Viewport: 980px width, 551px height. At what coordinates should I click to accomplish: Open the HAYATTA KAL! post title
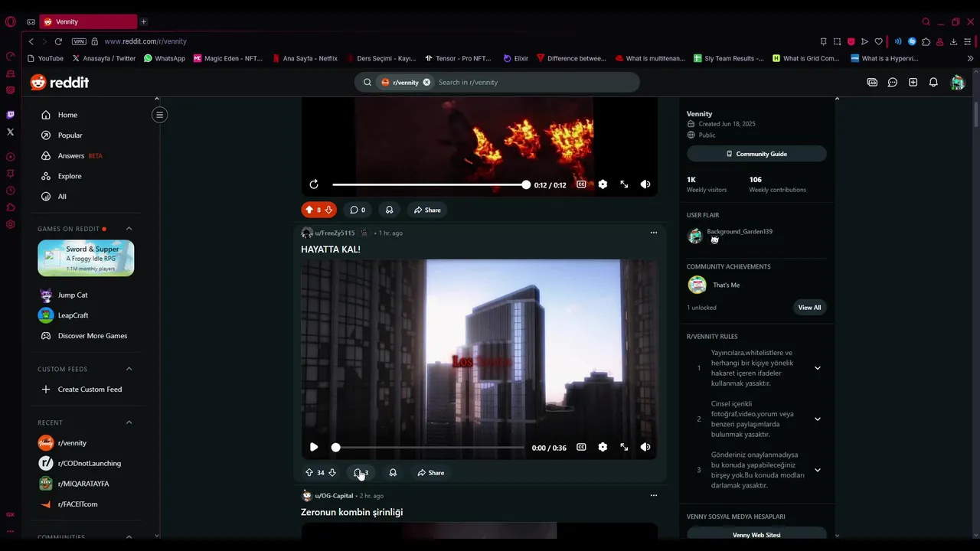click(x=331, y=249)
